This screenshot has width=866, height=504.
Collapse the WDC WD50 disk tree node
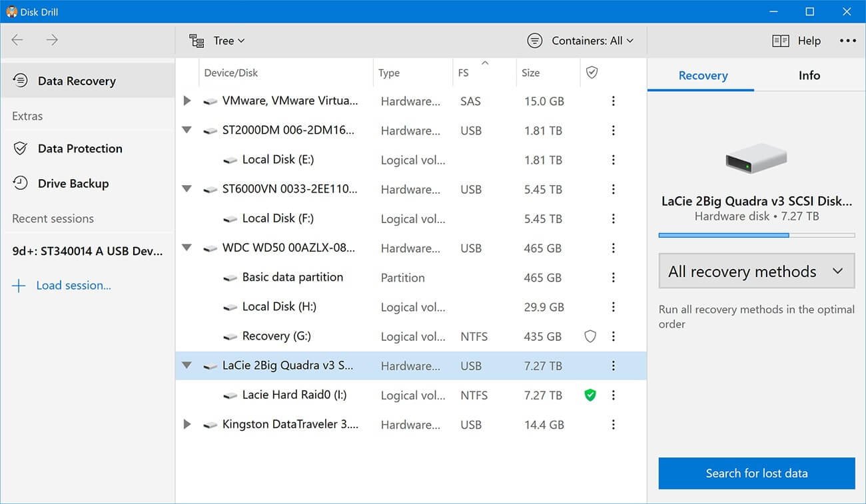click(x=187, y=248)
